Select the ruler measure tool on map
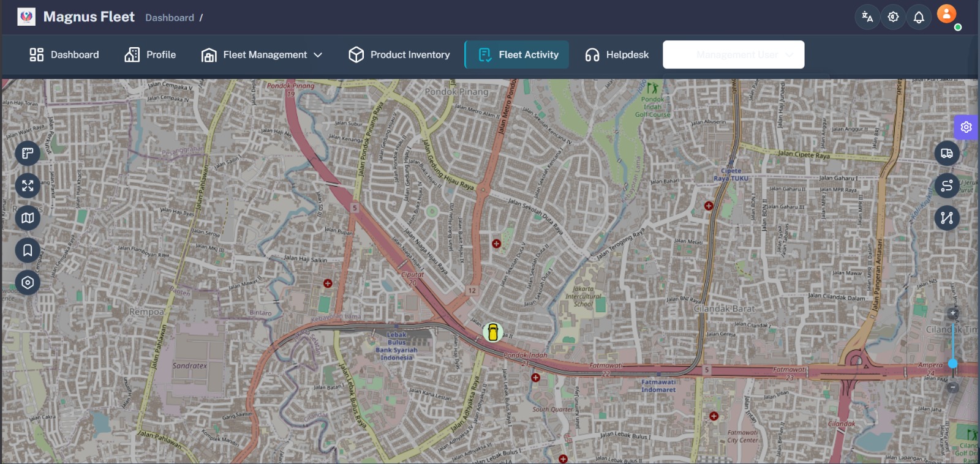 tap(28, 153)
